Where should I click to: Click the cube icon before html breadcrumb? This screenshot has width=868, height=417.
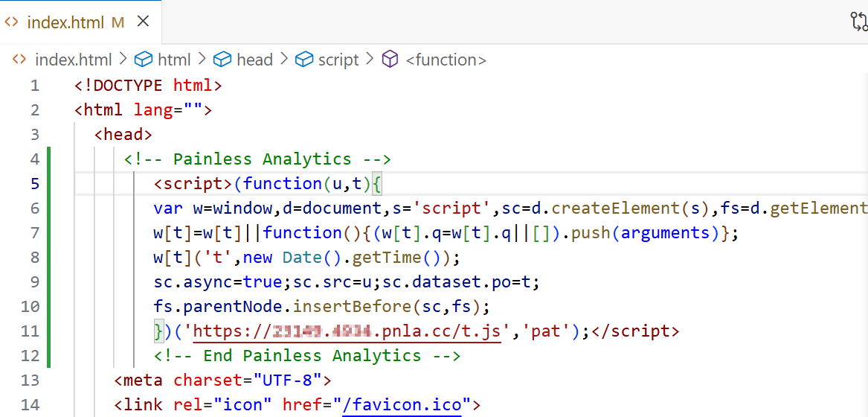click(144, 60)
